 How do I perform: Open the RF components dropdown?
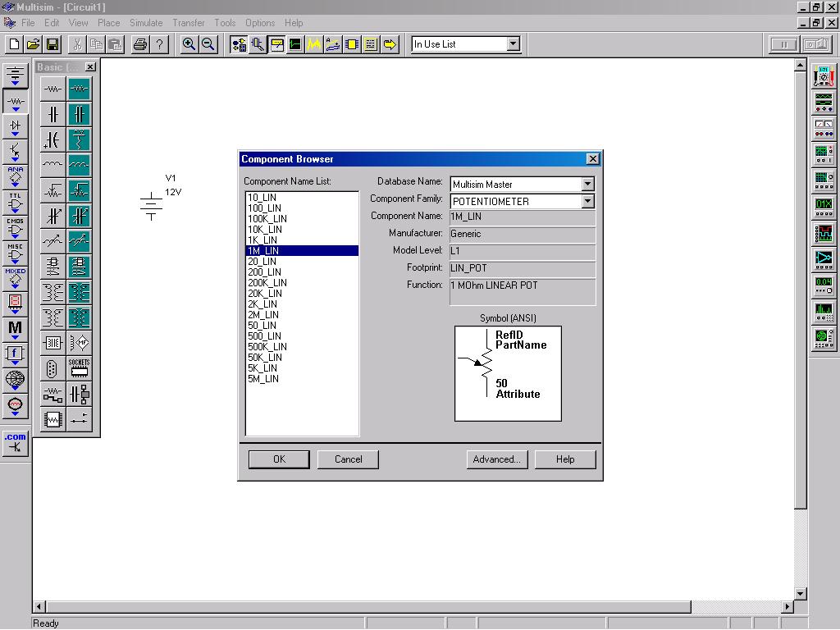point(15,381)
